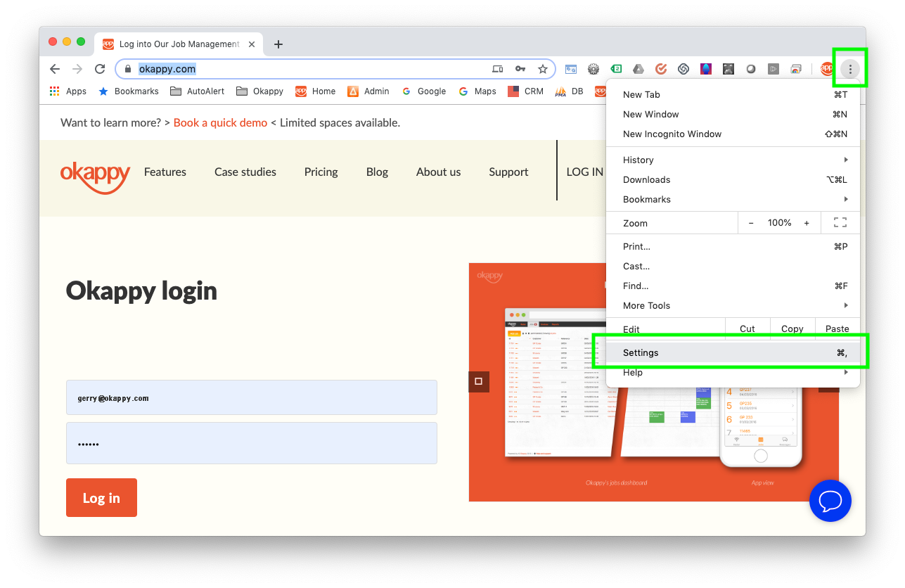Click the Google Drive extension icon
The height and width of the screenshot is (588, 905).
point(638,69)
